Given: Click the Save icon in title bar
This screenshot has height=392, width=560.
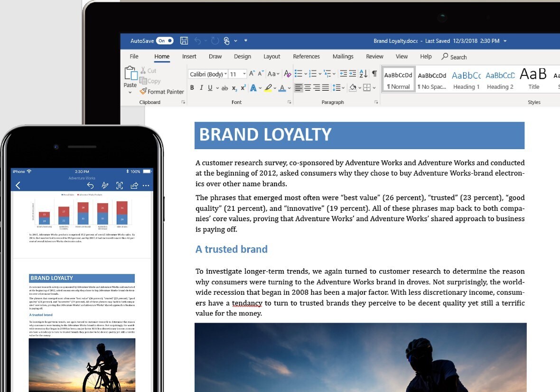Looking at the screenshot, I should coord(184,41).
